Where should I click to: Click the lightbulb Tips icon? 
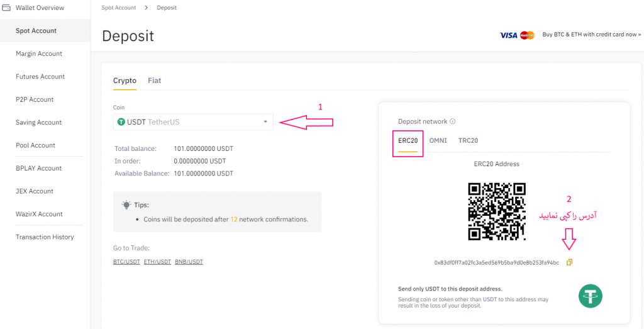pos(126,205)
